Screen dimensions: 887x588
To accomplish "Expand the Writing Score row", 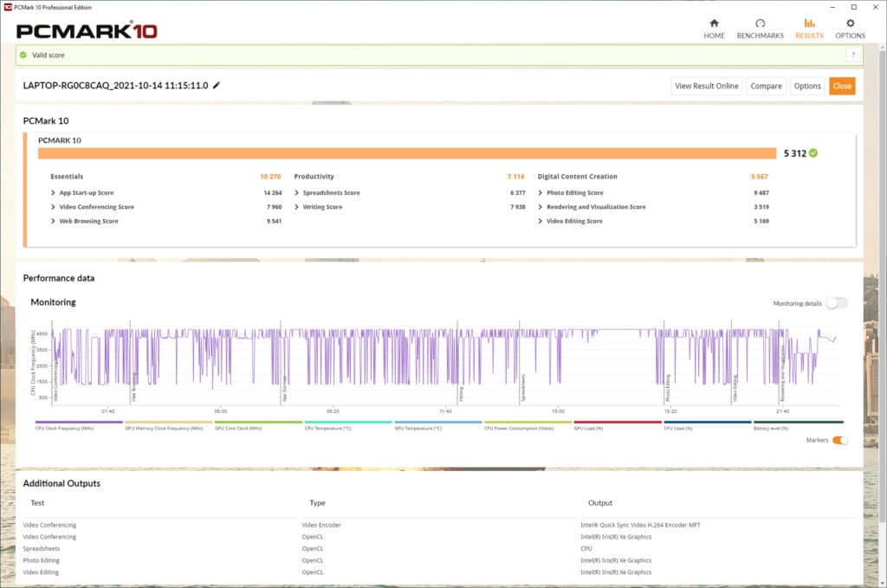I will 296,207.
